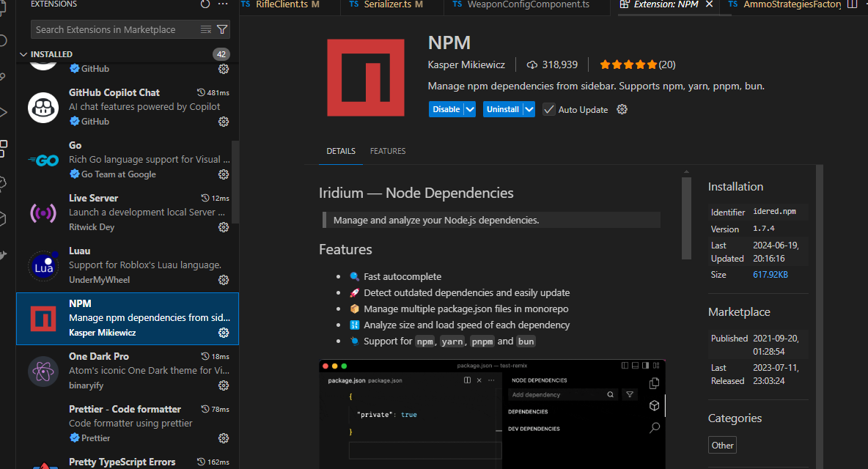868x469 pixels.
Task: Refresh the extensions list
Action: click(205, 4)
